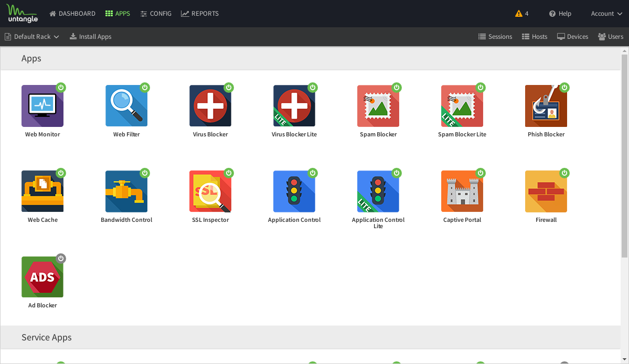Open the Web Monitor app

tap(42, 106)
